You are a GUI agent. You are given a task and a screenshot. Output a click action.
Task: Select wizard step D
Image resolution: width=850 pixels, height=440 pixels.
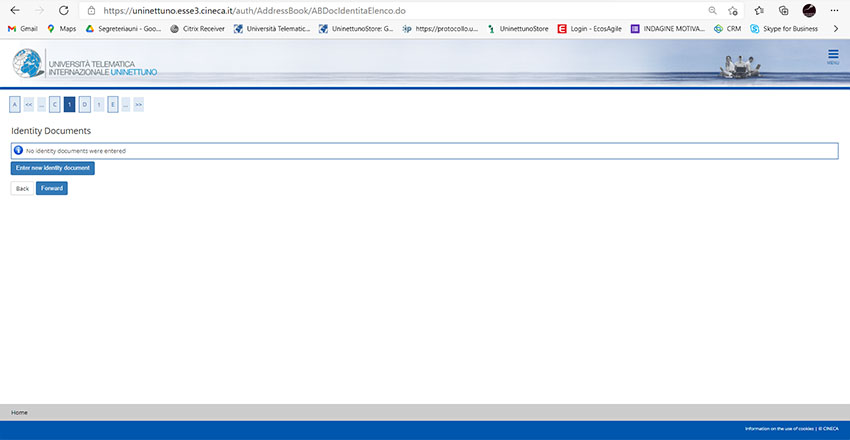85,104
